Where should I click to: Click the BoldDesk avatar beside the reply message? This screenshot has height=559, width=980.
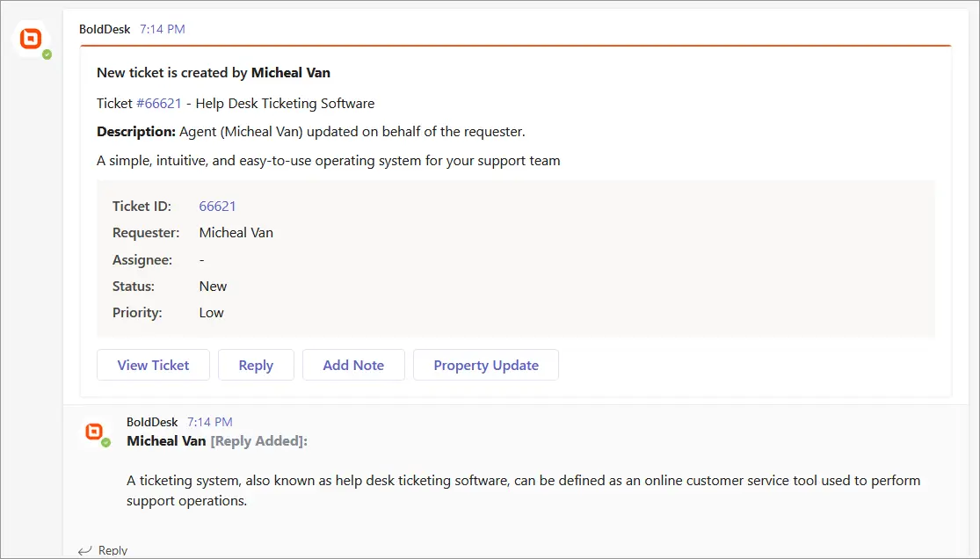95,432
